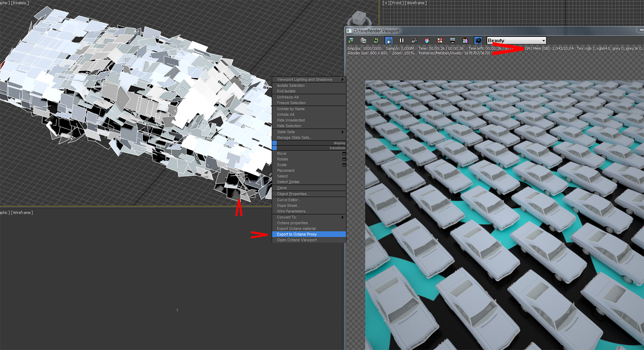Click the 'Render size: 800 x 800.' text
644x350 pixels.
click(x=368, y=53)
